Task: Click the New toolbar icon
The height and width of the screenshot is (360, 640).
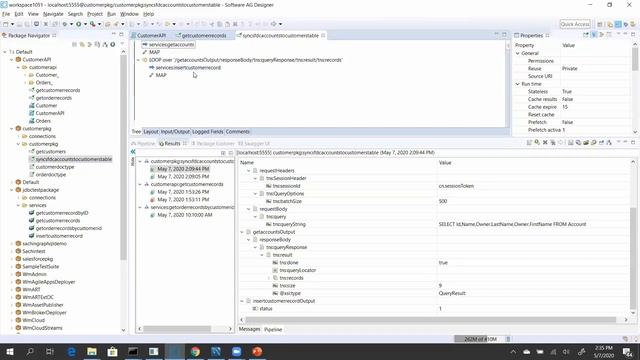Action: [x=6, y=24]
